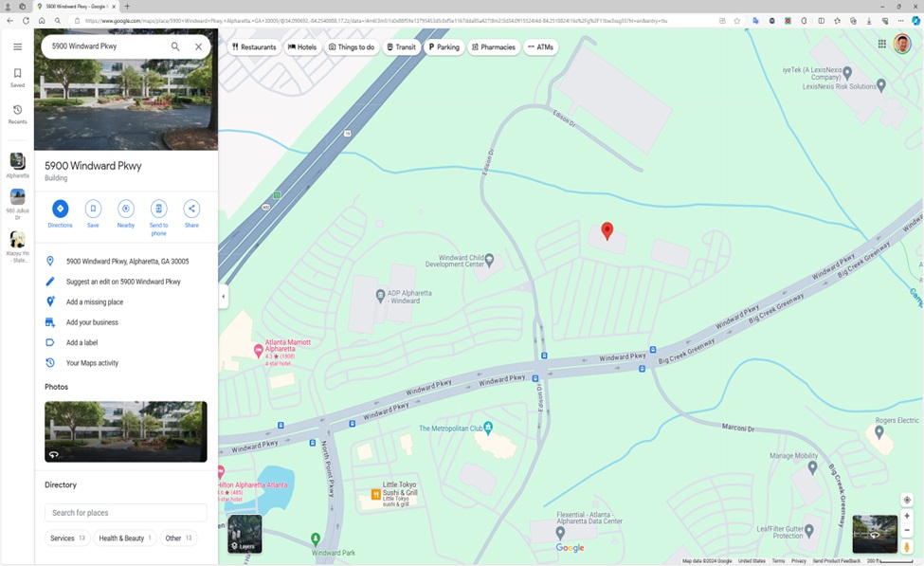
Task: Click the Send Product Feedback link
Action: (836, 560)
